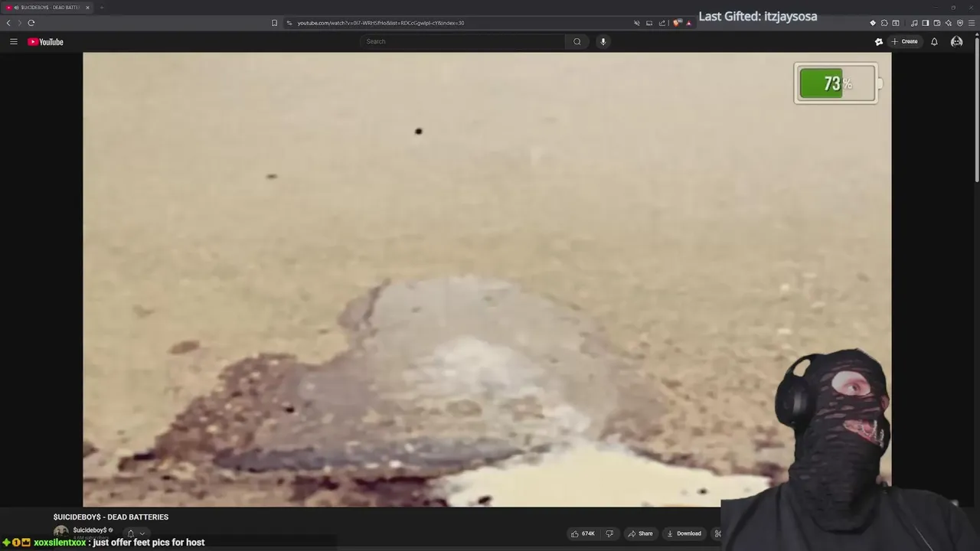This screenshot has height=551, width=980.
Task: Open YouTube notifications bell
Action: coord(934,41)
